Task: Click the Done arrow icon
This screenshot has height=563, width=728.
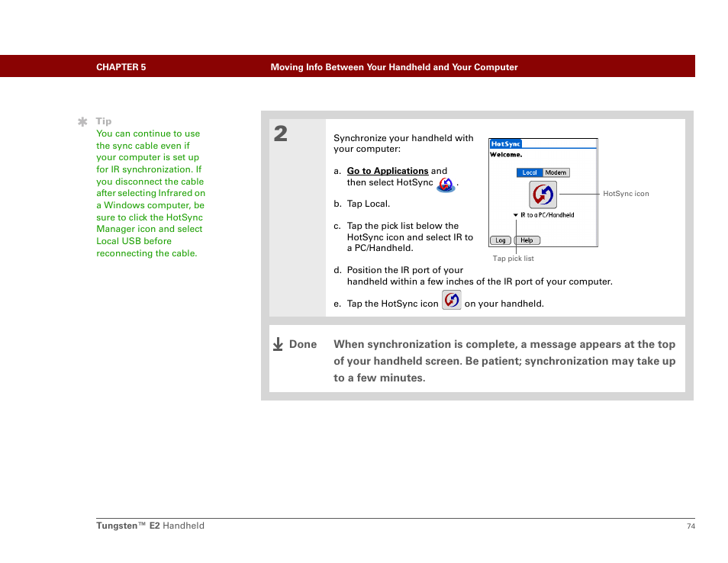Action: pos(278,344)
